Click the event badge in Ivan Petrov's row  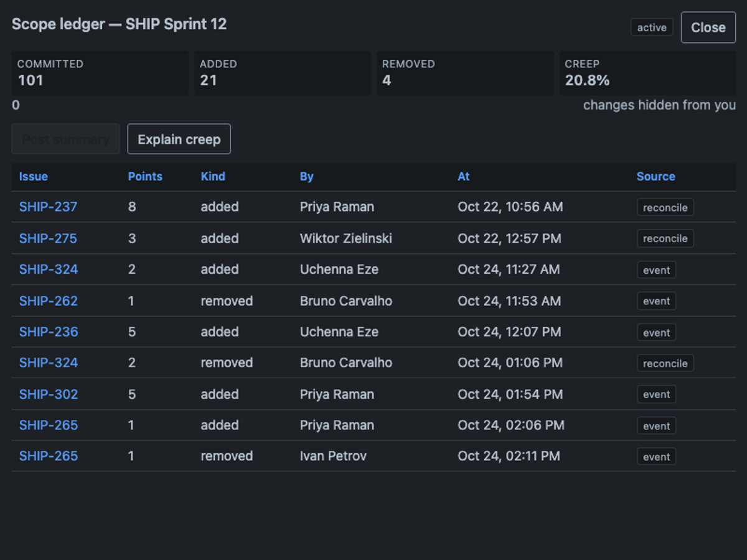point(656,457)
